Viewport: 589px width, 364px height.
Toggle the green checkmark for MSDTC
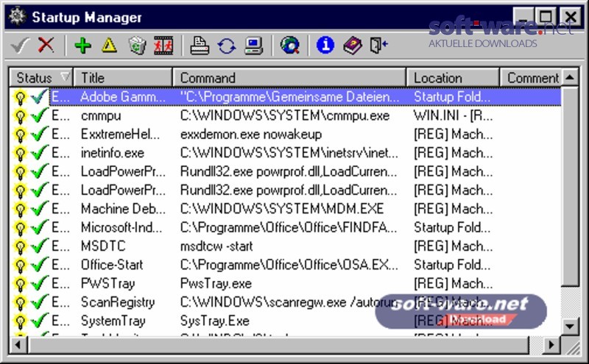tap(40, 246)
